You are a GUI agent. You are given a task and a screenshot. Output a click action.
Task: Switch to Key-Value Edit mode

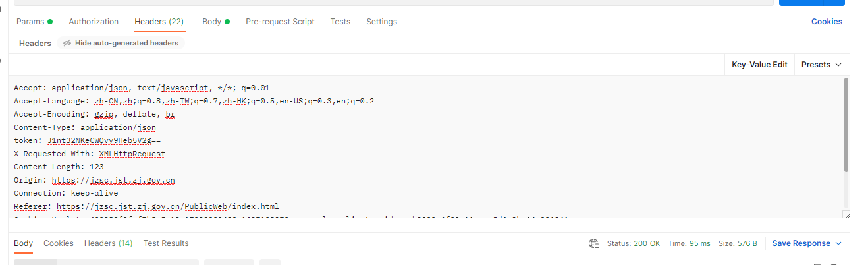pyautogui.click(x=759, y=65)
